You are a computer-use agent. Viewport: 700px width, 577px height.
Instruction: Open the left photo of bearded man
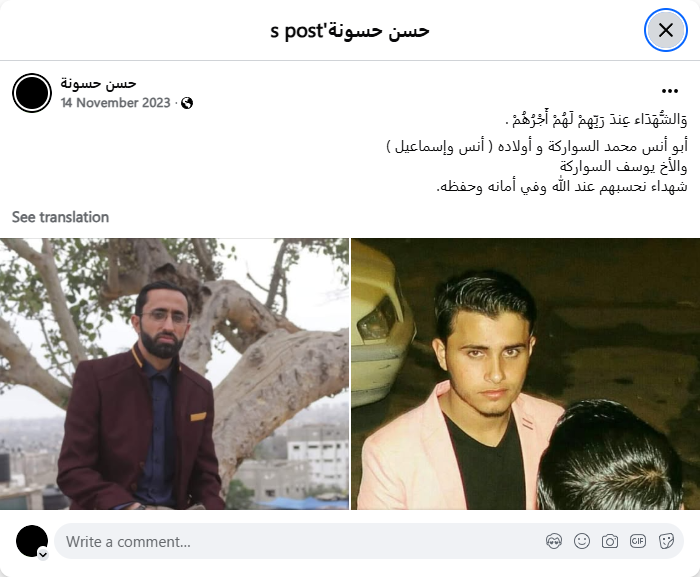pyautogui.click(x=174, y=374)
